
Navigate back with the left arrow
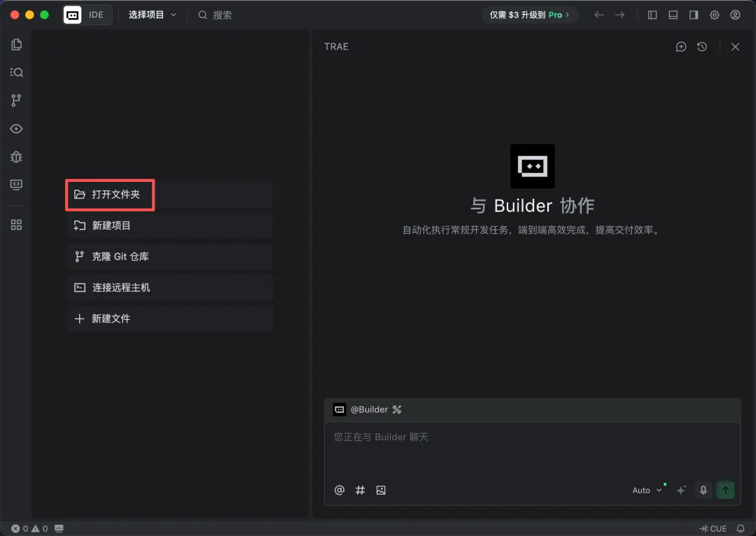click(599, 15)
